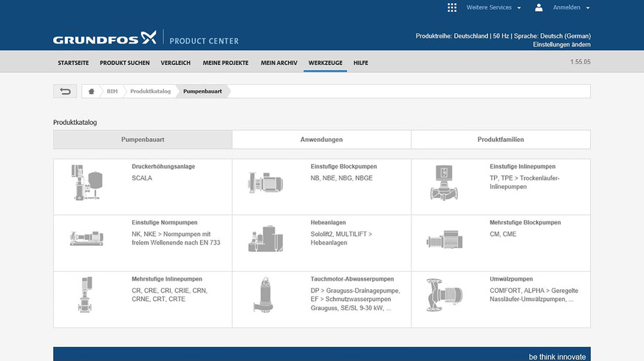The image size is (644, 361).
Task: Click the "DP > Grauguss-Drainagepumpe" description
Action: (355, 299)
